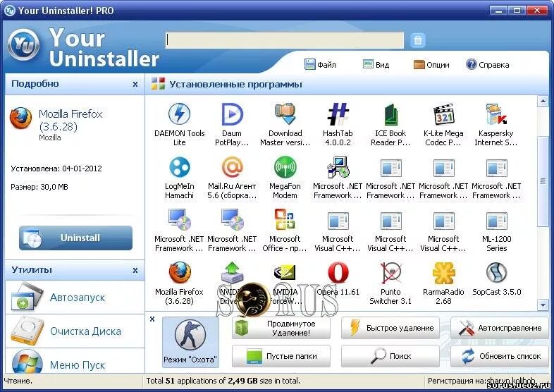554x392 pixels.
Task: Select RarmaRadio 2.68 icon
Action: click(443, 273)
